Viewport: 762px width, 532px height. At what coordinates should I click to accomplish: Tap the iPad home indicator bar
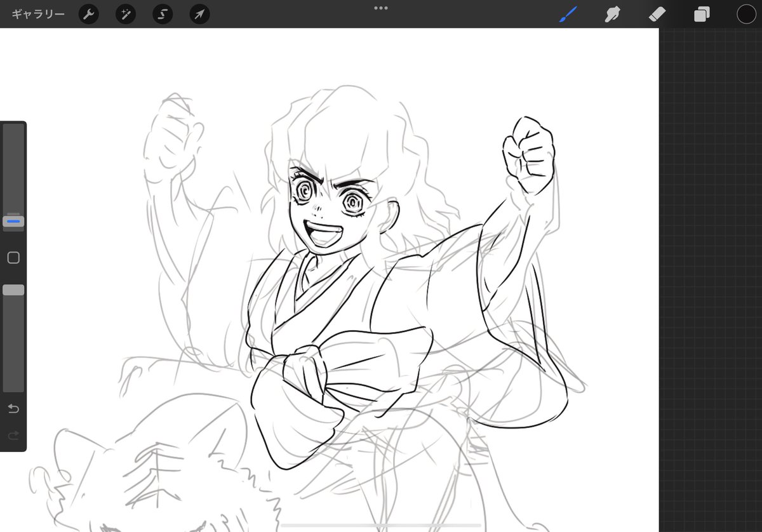(x=381, y=526)
